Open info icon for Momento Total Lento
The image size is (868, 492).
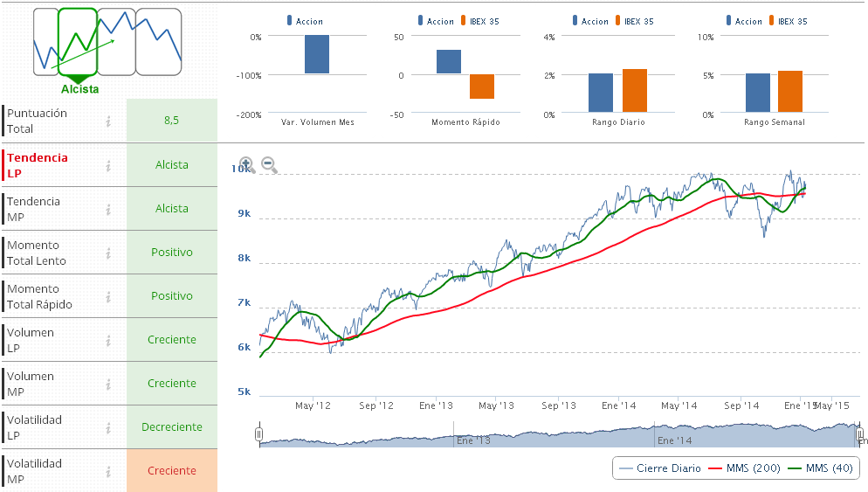[x=109, y=253]
